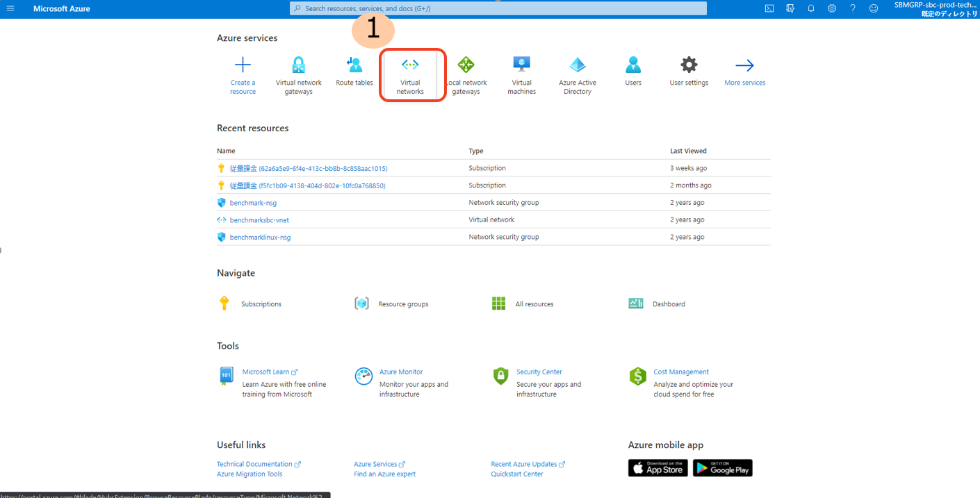Click the Cost Management dollar icon

(637, 376)
